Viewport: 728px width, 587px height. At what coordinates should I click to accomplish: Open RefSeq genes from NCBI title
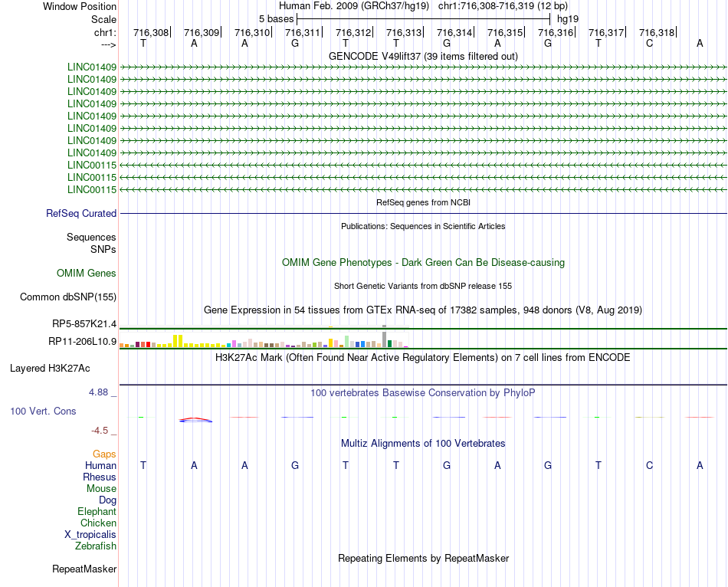(x=423, y=202)
